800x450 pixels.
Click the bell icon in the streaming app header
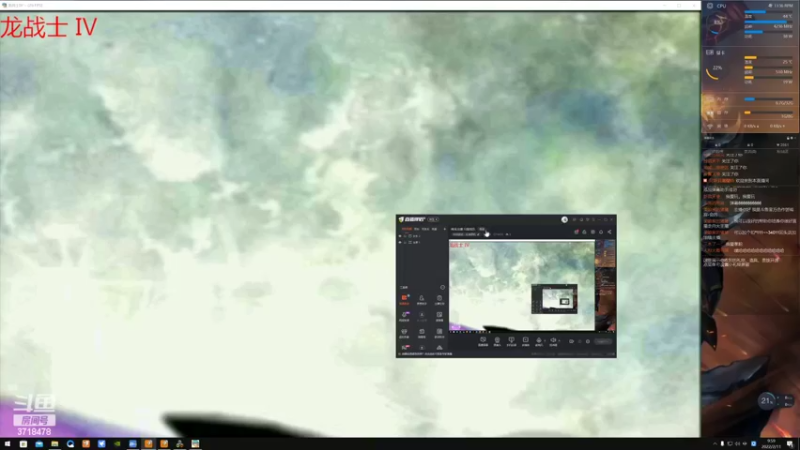point(585,232)
